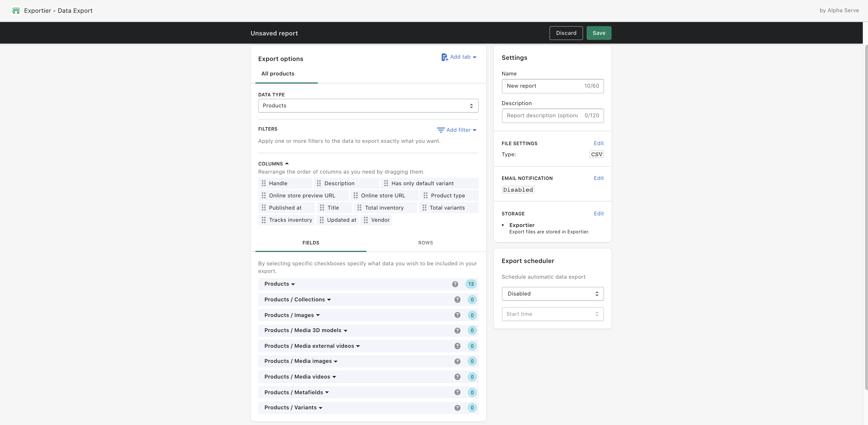Click the Save button

pyautogui.click(x=599, y=33)
